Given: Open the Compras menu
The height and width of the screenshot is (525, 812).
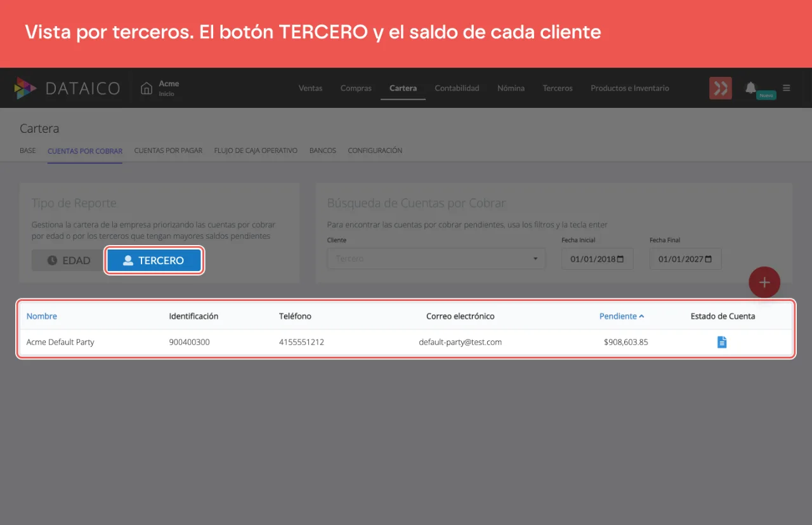Looking at the screenshot, I should point(356,88).
